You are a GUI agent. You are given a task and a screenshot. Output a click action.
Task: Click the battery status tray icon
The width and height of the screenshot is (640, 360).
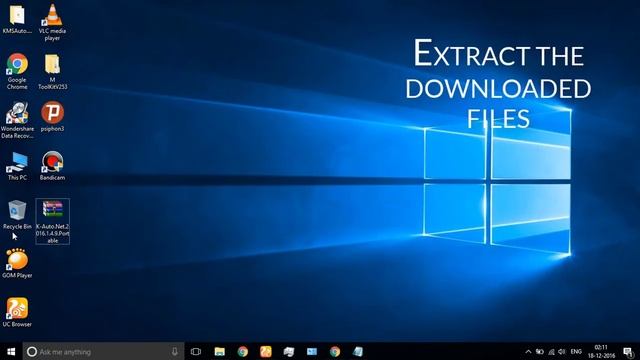540,351
